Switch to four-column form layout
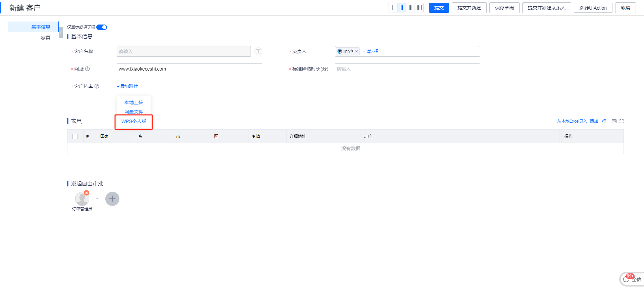This screenshot has height=306, width=644. tap(419, 8)
